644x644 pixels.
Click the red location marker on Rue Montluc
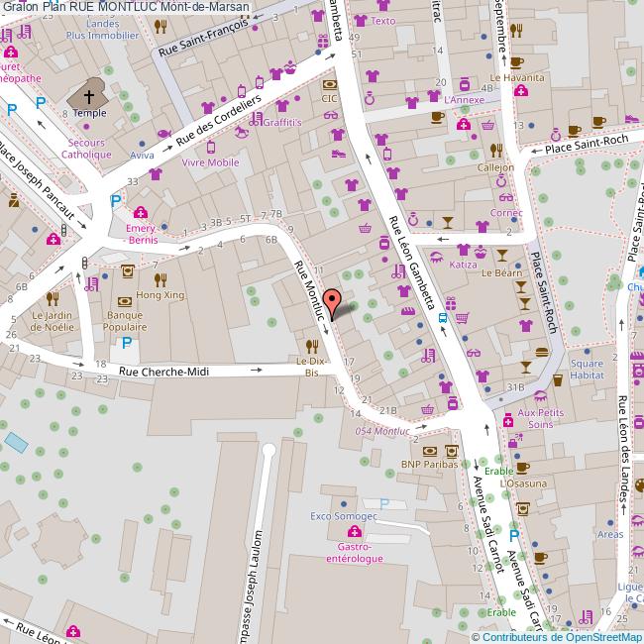click(333, 302)
